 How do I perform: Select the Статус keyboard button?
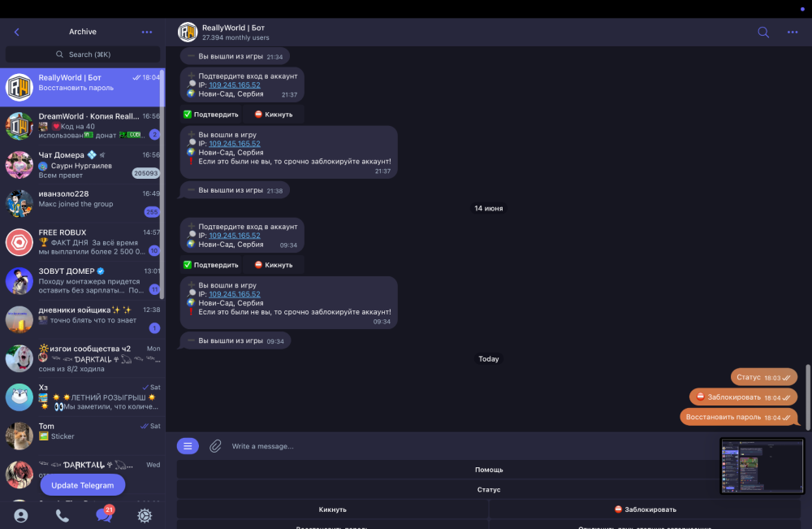tap(489, 490)
